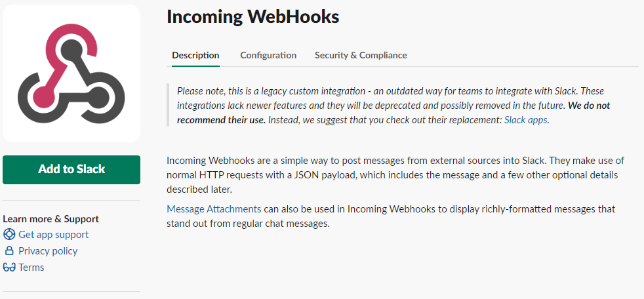Screen dimensions: 644x299
Task: Follow the Slack apps link
Action: point(526,120)
